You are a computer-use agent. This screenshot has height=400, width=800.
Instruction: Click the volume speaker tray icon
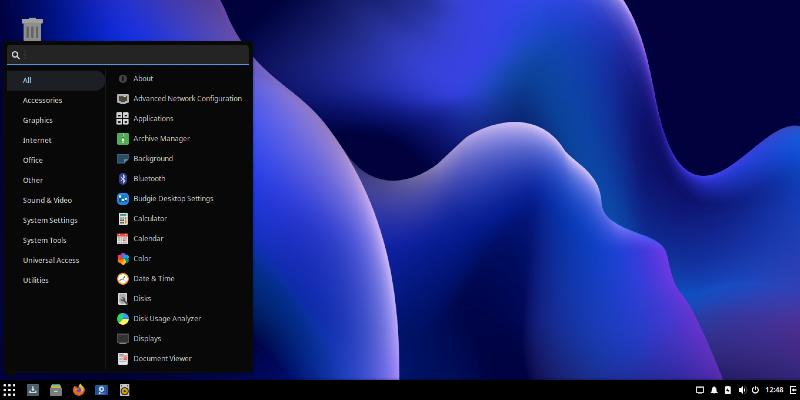click(741, 390)
